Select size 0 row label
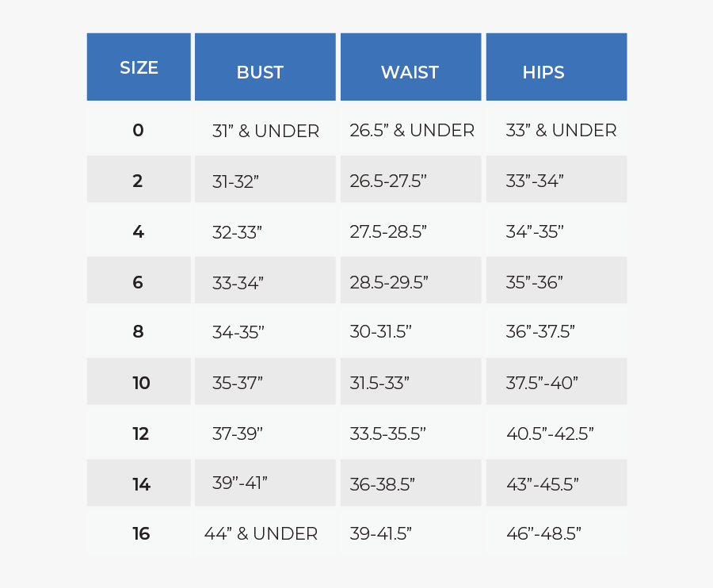Screen dimensions: 713x588 [x=139, y=131]
